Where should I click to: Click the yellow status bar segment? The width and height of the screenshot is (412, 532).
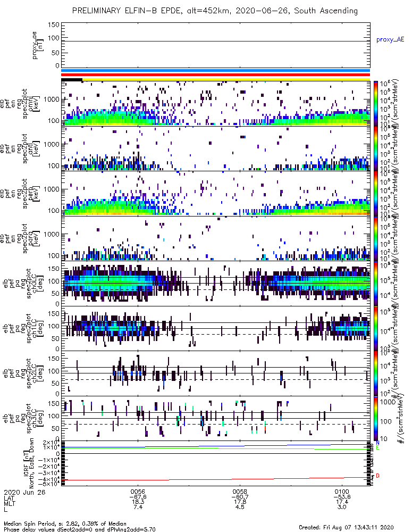point(226,80)
